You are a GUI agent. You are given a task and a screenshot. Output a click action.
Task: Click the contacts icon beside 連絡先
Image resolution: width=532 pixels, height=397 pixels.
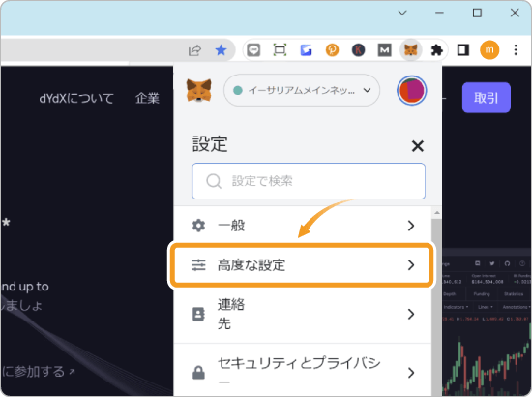pos(198,314)
